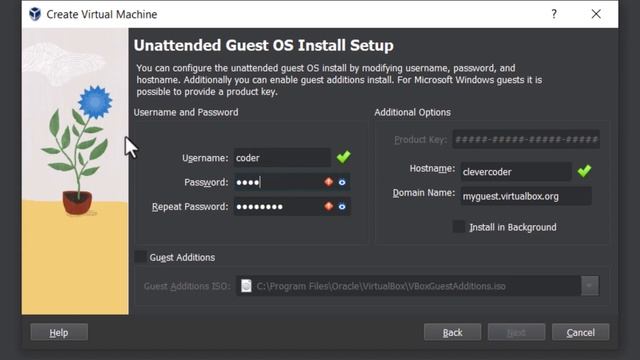Click the green checkmark beside Username
Viewport: 640px width, 360px height.
pyautogui.click(x=343, y=157)
